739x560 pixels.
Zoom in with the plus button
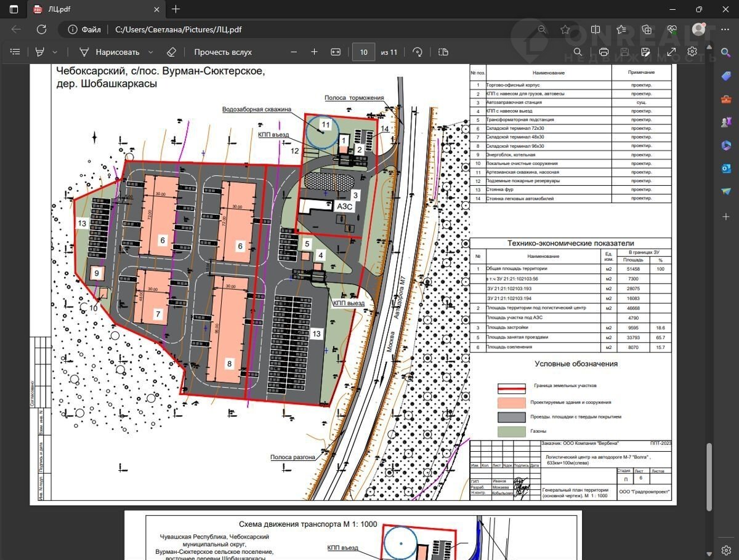(x=314, y=52)
